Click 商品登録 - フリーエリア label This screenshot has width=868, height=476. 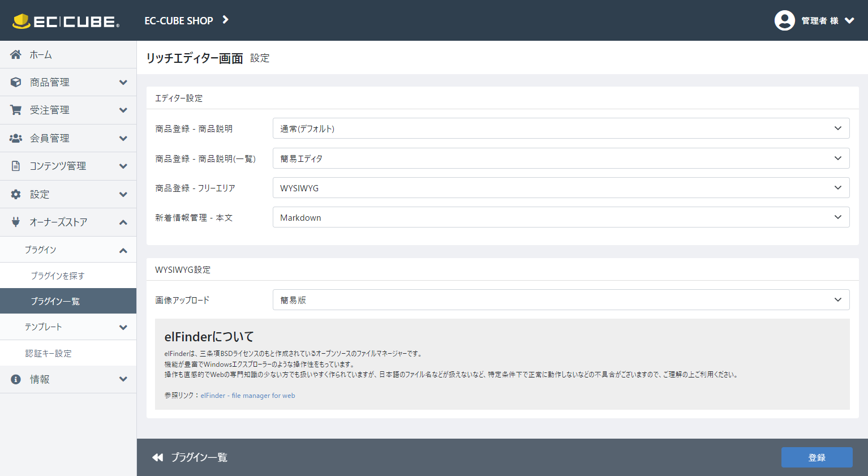click(x=195, y=188)
